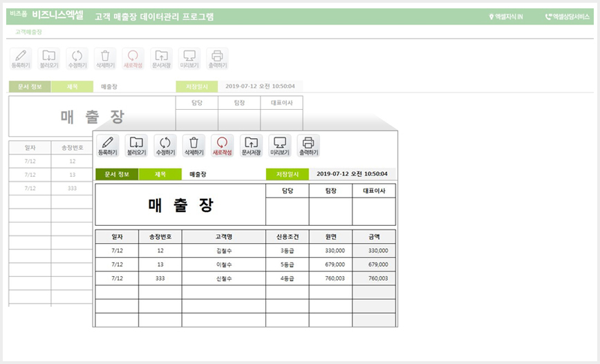Click 고객명 column header in zoomed table
Screen dimensions: 600x364
point(224,237)
